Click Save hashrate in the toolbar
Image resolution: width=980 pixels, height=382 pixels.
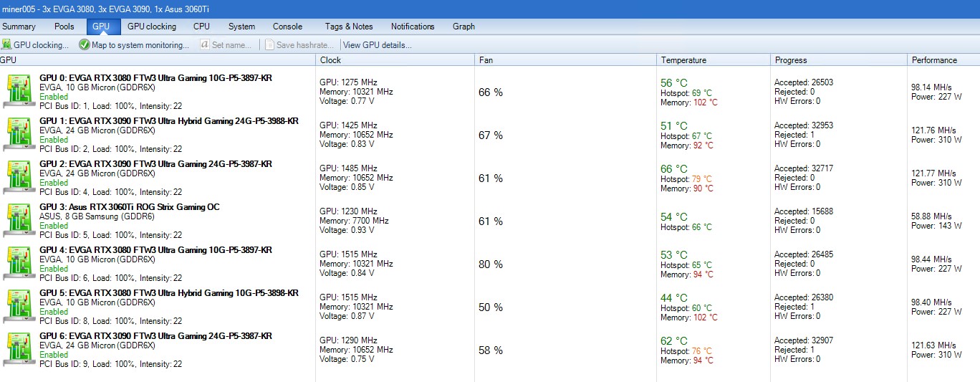click(x=298, y=45)
